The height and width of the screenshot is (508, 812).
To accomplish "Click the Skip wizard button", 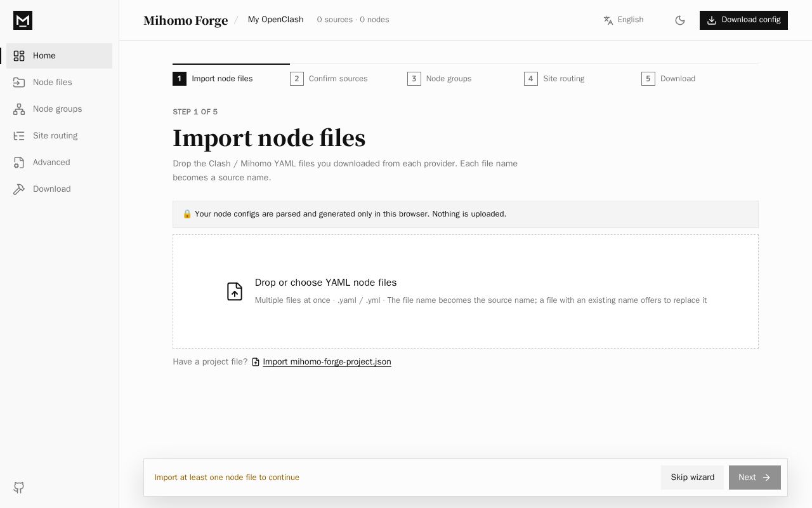I will pyautogui.click(x=692, y=478).
